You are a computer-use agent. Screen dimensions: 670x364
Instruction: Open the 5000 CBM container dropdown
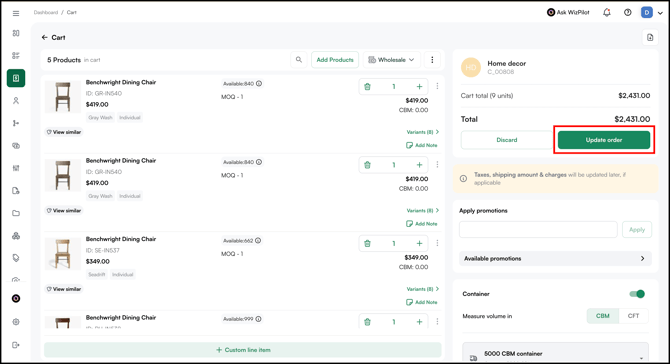click(555, 354)
